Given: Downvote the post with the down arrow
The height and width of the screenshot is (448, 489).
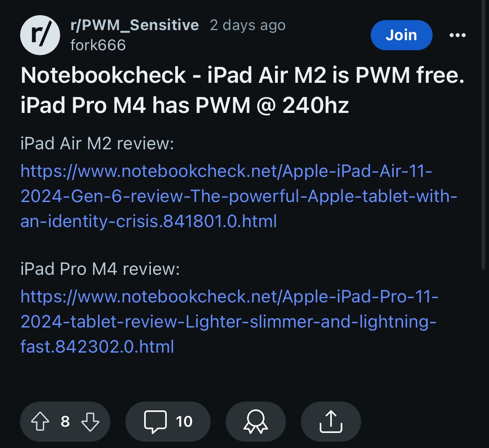Looking at the screenshot, I should (90, 421).
